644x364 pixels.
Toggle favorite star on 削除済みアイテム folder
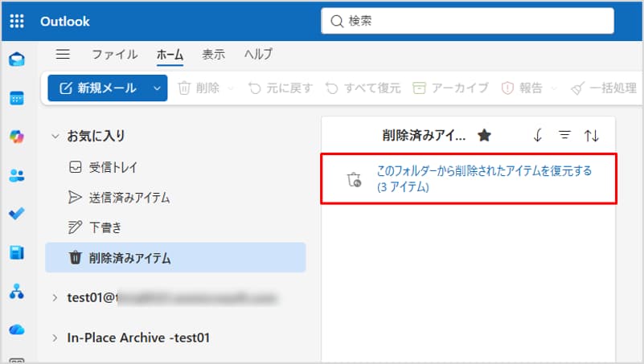484,136
